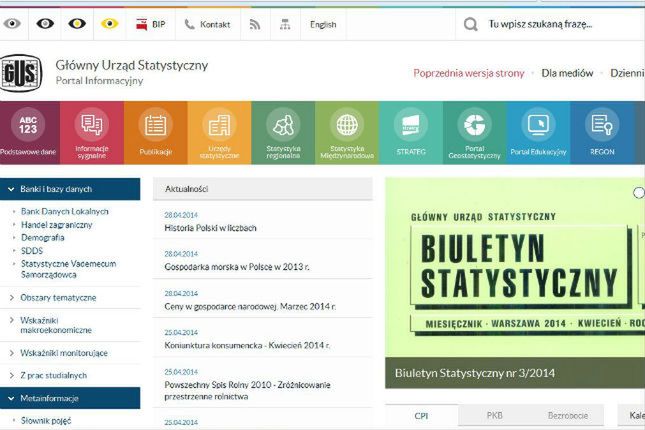The width and height of the screenshot is (645, 430).
Task: Open the RSS feed icon
Action: [255, 25]
